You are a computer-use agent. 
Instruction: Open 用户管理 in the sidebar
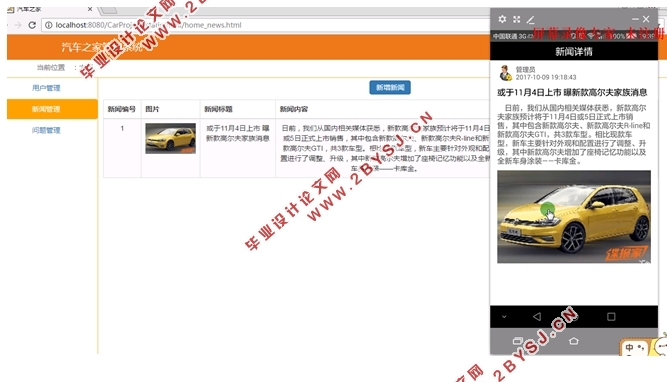(46, 88)
